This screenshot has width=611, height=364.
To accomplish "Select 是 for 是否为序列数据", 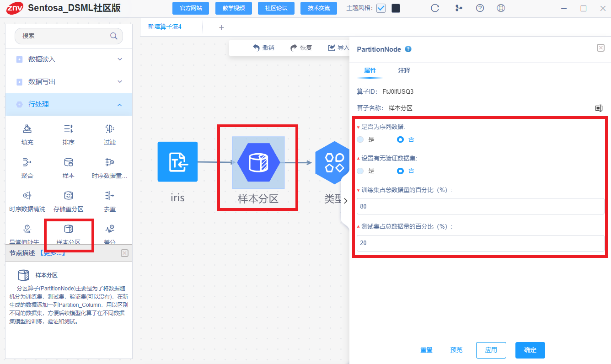I will click(x=360, y=139).
